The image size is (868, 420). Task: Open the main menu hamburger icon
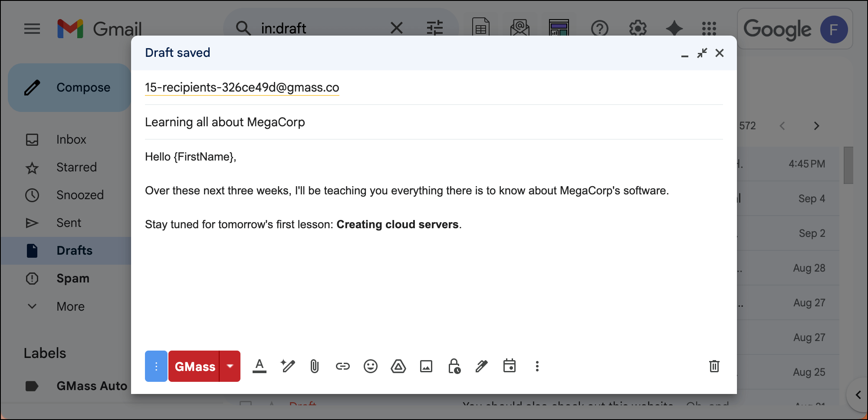pos(32,29)
